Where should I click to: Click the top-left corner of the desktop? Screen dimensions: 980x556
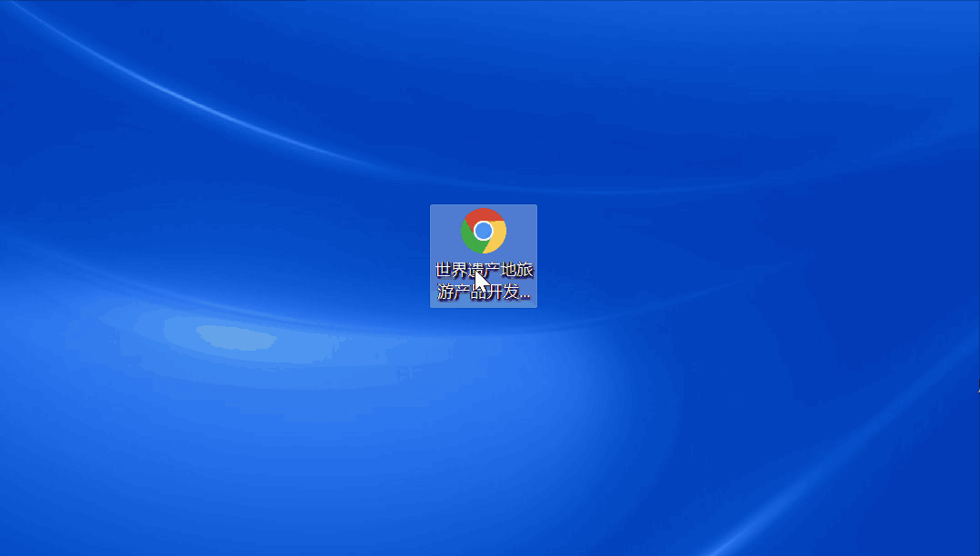18,18
